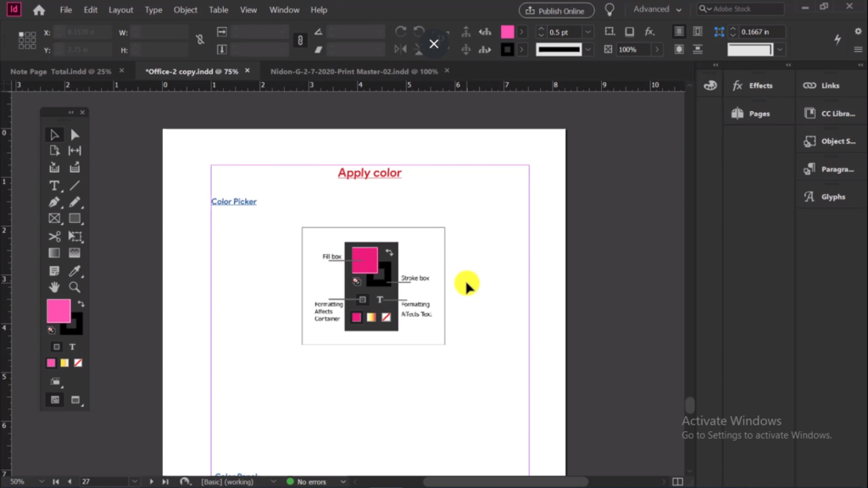This screenshot has height=488, width=868.
Task: Close the Office-2 copy.indd document tab
Action: point(248,71)
